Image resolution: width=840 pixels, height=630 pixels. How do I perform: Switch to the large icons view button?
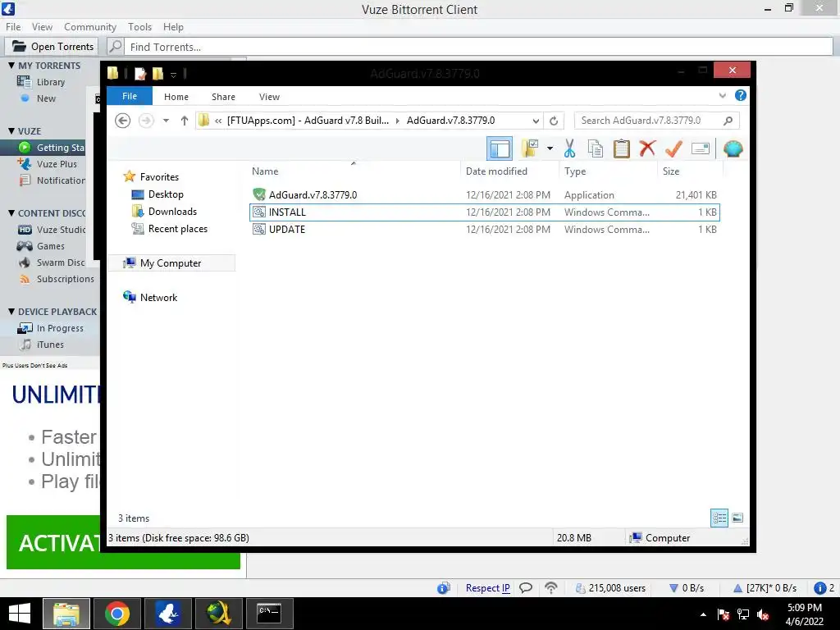click(x=737, y=518)
